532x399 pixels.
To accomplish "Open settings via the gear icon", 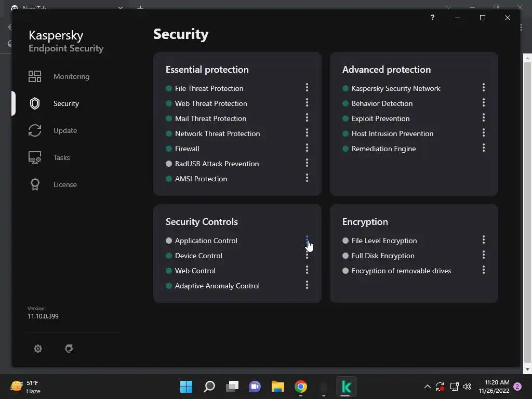I will (x=37, y=349).
